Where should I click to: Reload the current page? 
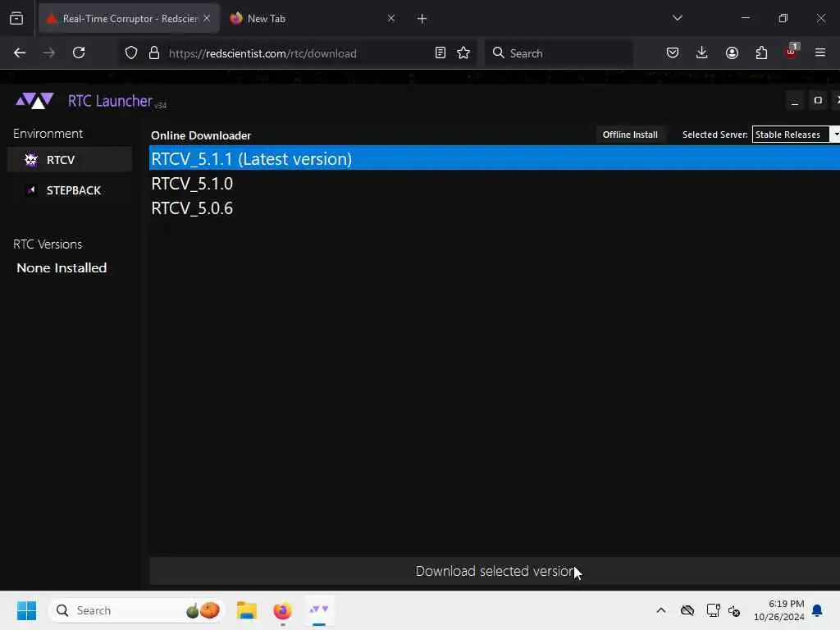(x=79, y=53)
